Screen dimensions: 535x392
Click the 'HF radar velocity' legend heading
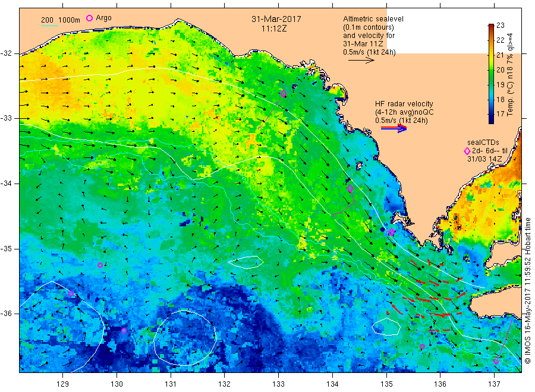coord(404,103)
